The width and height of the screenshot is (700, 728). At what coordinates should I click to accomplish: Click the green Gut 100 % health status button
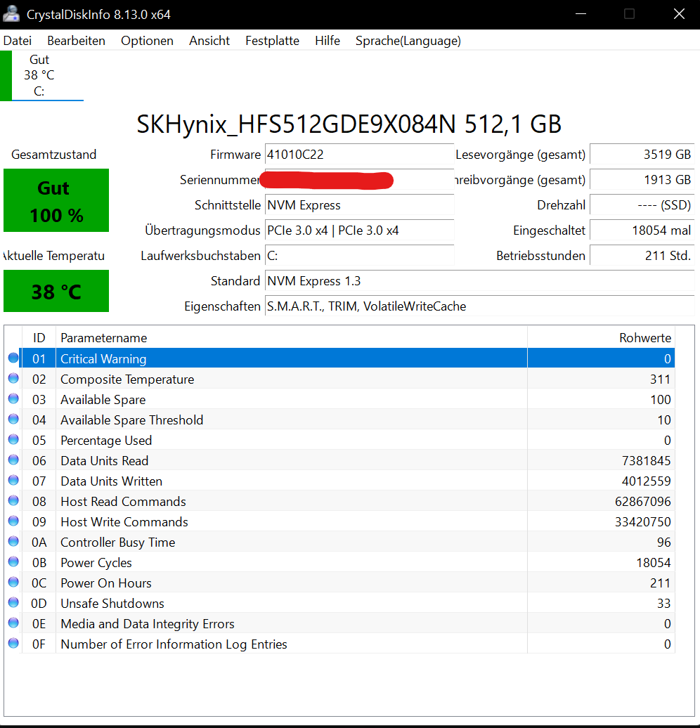point(56,200)
